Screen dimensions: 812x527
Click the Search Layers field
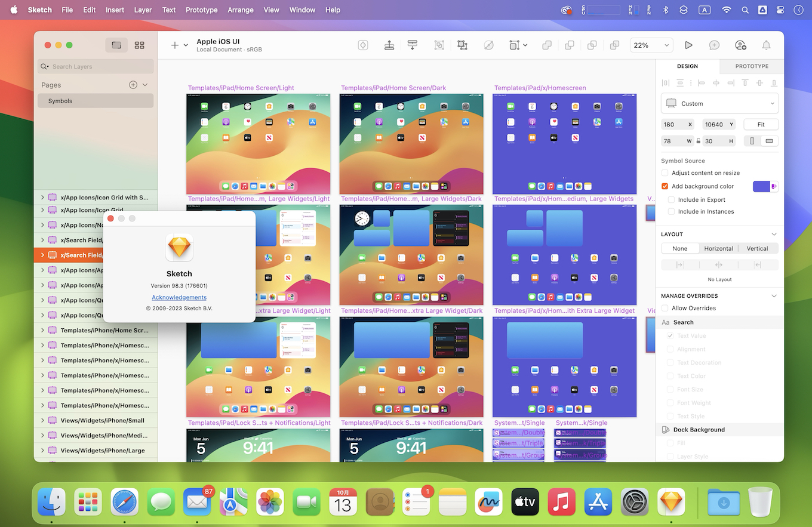coord(96,67)
